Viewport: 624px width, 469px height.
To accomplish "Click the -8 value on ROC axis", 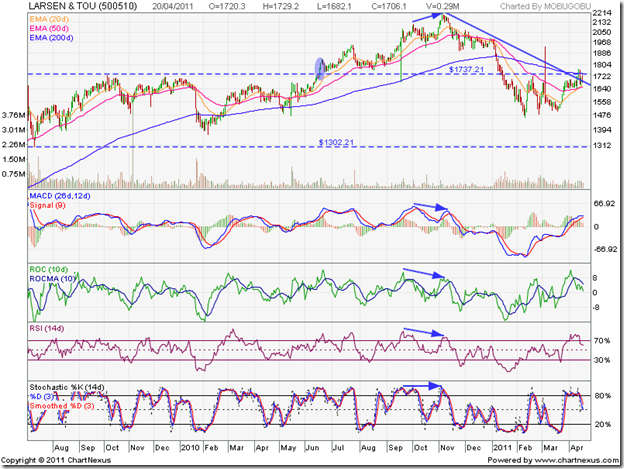I will 595,307.
